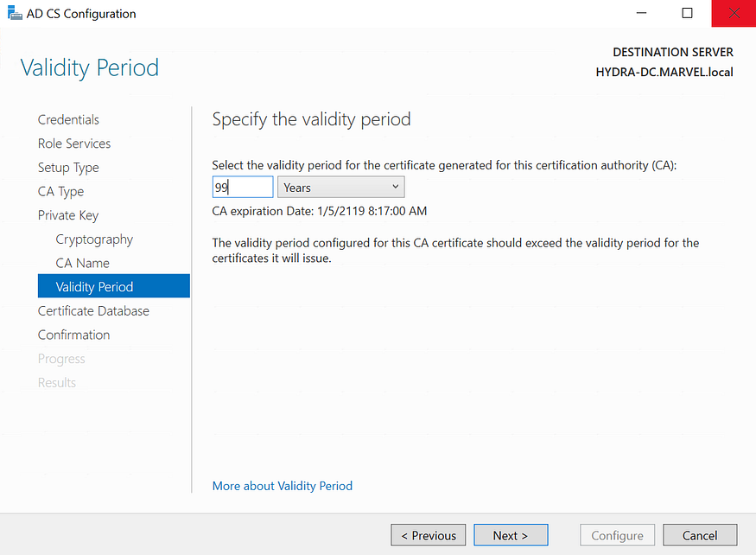This screenshot has height=555, width=756.
Task: Click the Next button to continue
Action: pos(511,534)
